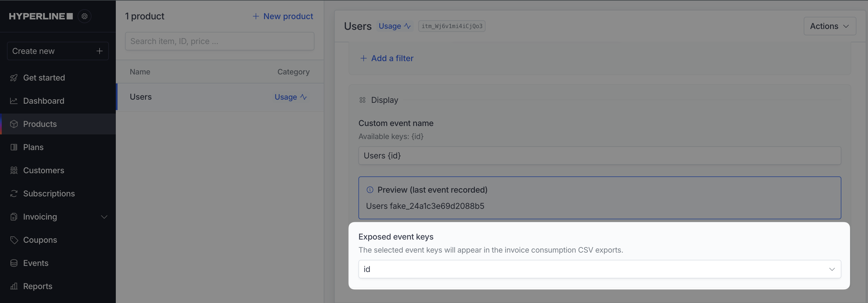Click the Usage pulse icon in Users row

303,97
